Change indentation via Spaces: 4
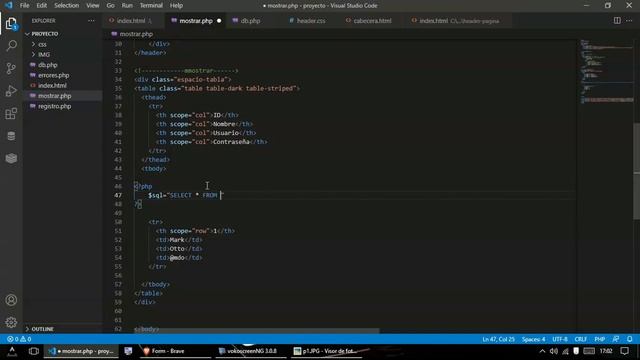The height and width of the screenshot is (360, 640). pyautogui.click(x=533, y=339)
